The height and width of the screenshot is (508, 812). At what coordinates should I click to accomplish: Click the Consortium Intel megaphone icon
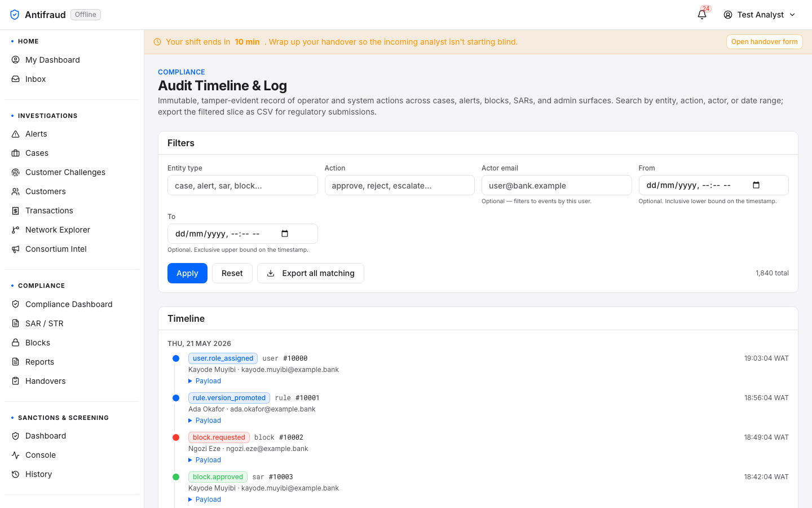[16, 249]
